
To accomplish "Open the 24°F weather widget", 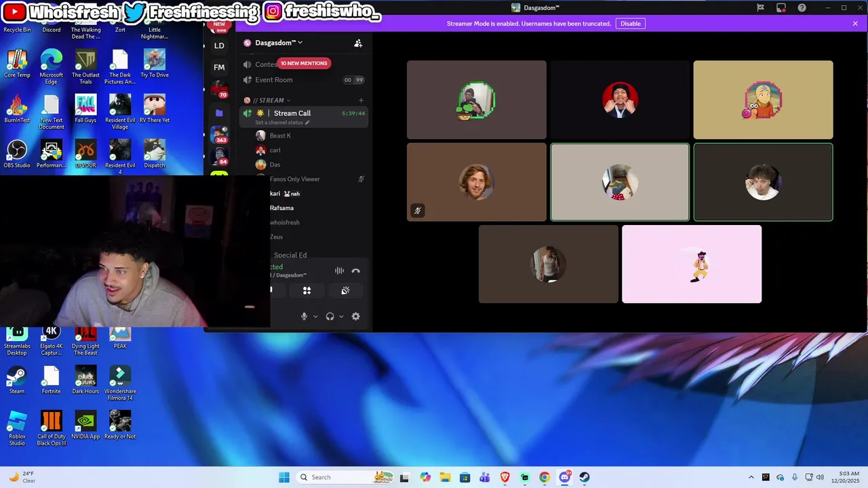I will 22,477.
